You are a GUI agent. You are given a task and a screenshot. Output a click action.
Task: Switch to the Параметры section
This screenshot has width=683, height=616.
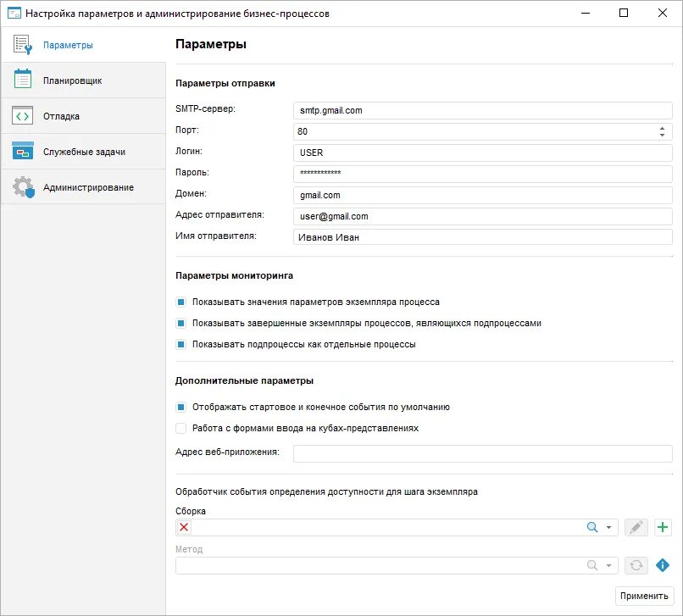pos(68,45)
